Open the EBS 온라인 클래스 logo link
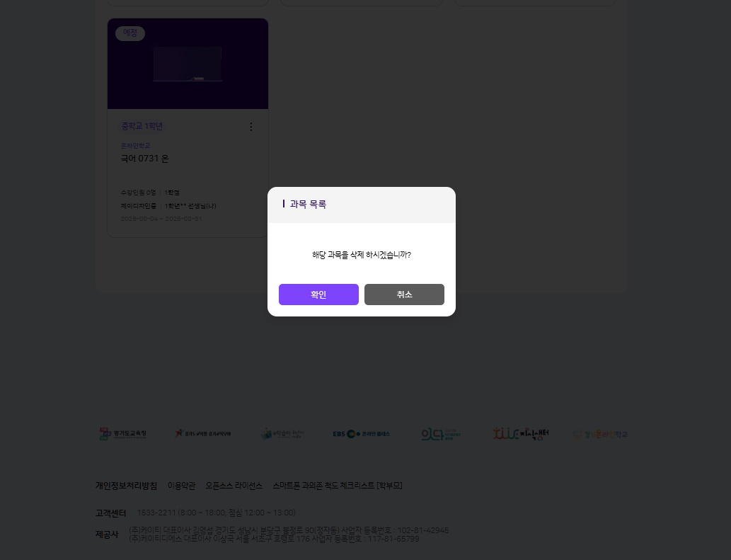 (x=362, y=434)
